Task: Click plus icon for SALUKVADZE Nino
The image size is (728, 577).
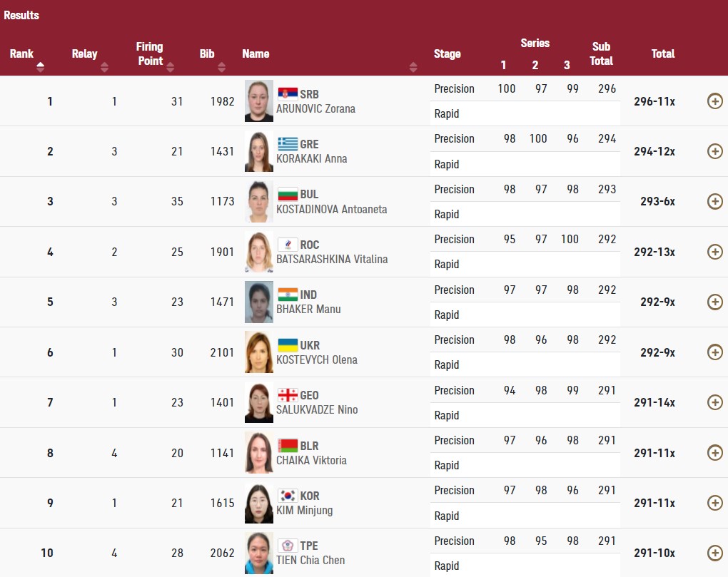Action: coord(714,402)
